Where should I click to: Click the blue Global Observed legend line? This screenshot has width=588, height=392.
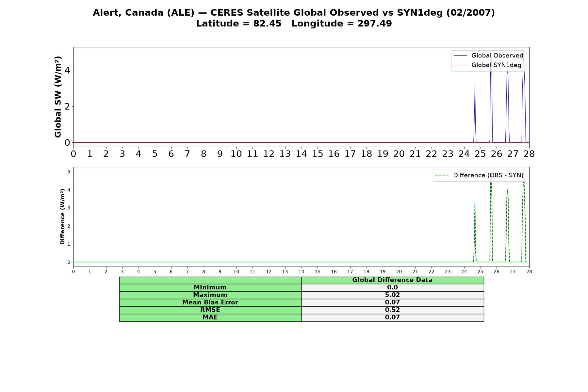(x=460, y=56)
